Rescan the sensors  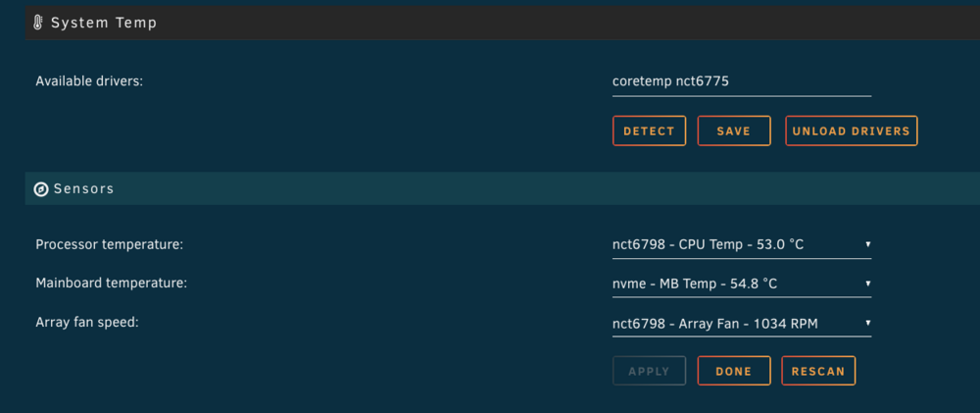[x=818, y=371]
